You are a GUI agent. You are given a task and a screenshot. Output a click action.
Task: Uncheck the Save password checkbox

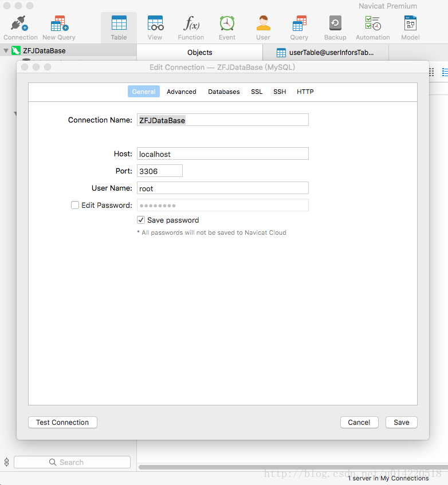(141, 220)
